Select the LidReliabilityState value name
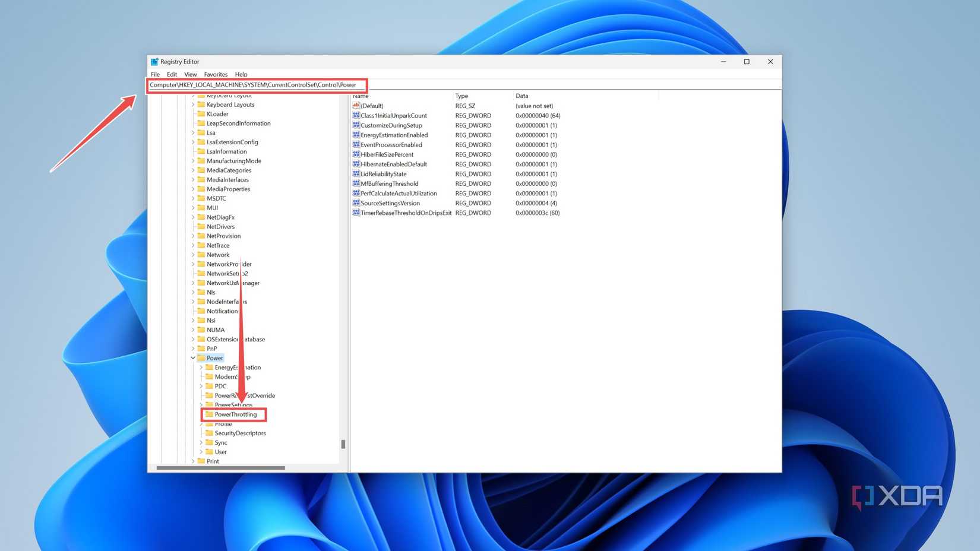The width and height of the screenshot is (980, 551). [x=384, y=174]
